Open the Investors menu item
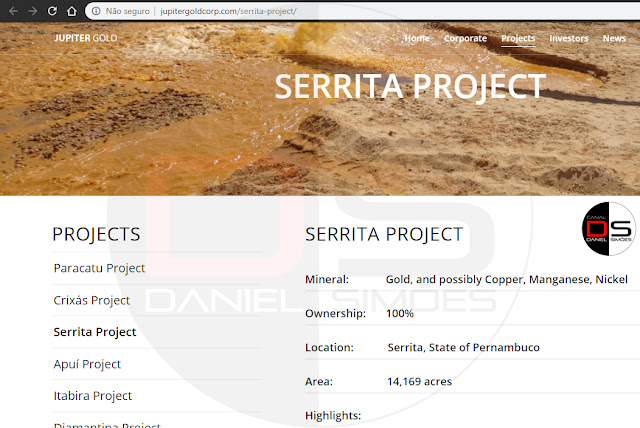This screenshot has height=428, width=640. click(x=569, y=38)
